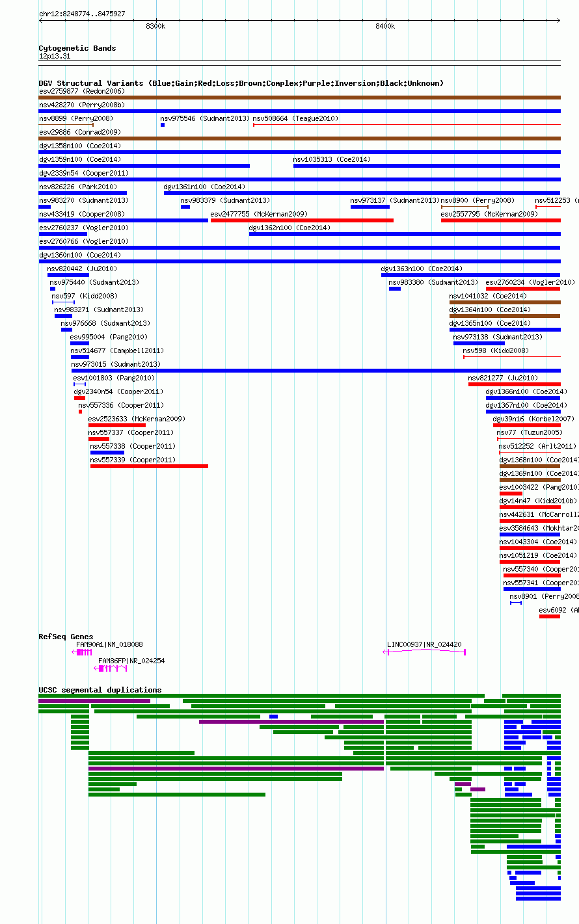Click the nsv557338 (Cooper2011) label
This screenshot has height=924, width=579.
tap(133, 446)
